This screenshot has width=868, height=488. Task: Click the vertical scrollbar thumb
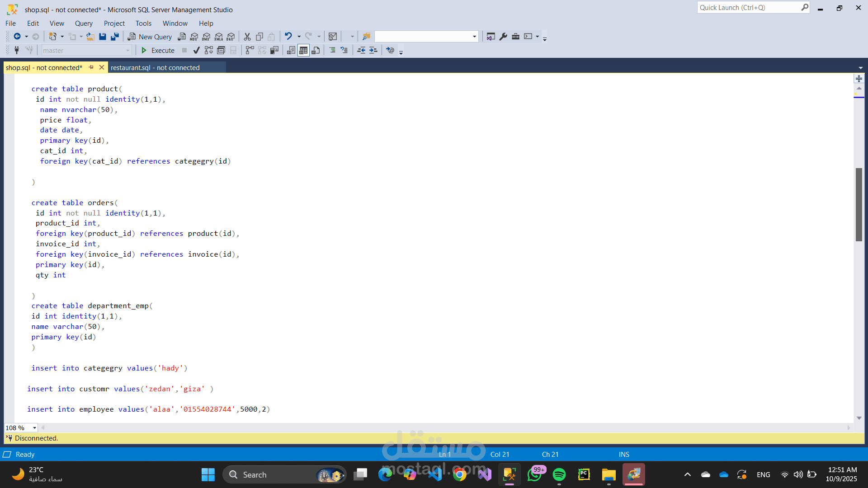pyautogui.click(x=859, y=204)
